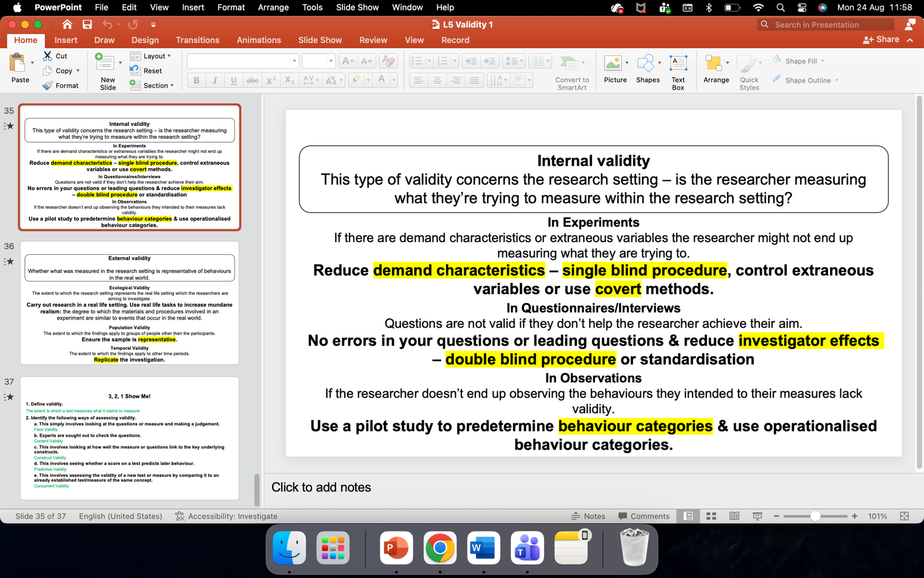This screenshot has height=578, width=924.
Task: Insert a Picture from the ribbon
Action: 615,69
